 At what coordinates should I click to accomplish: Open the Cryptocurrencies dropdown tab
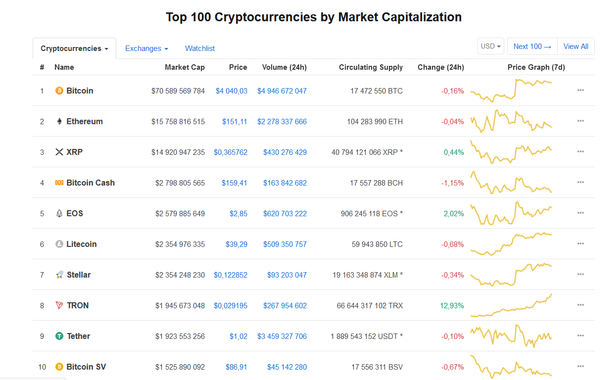click(74, 48)
